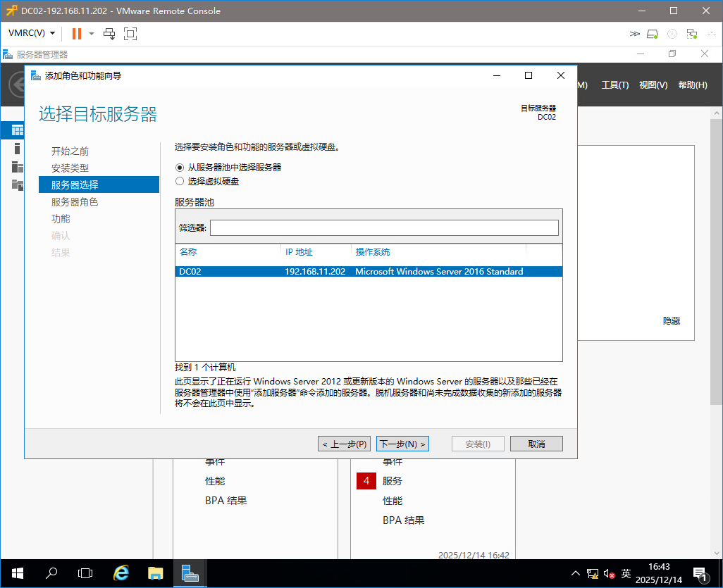Viewport: 723px width, 588px height.
Task: Open the taskbar clock showing 16:43
Action: click(658, 573)
